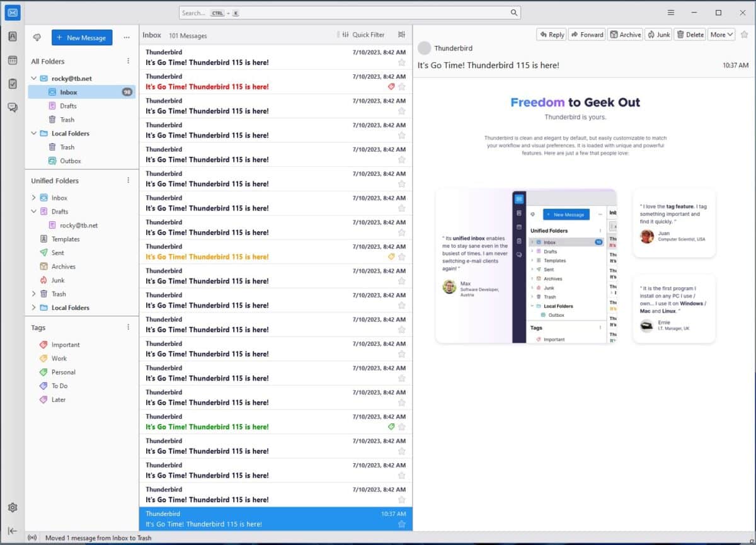Open the application menu hamburger icon
The height and width of the screenshot is (545, 756).
(x=670, y=12)
